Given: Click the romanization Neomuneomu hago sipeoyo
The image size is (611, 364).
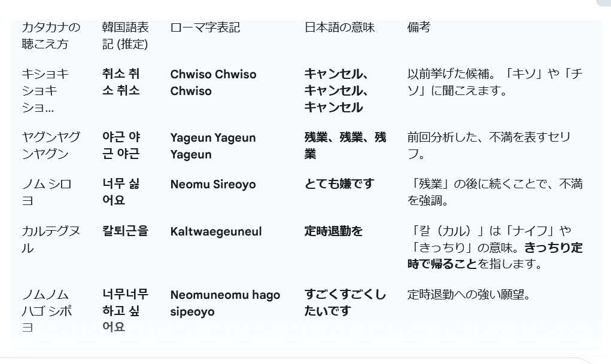Looking at the screenshot, I should click(225, 303).
